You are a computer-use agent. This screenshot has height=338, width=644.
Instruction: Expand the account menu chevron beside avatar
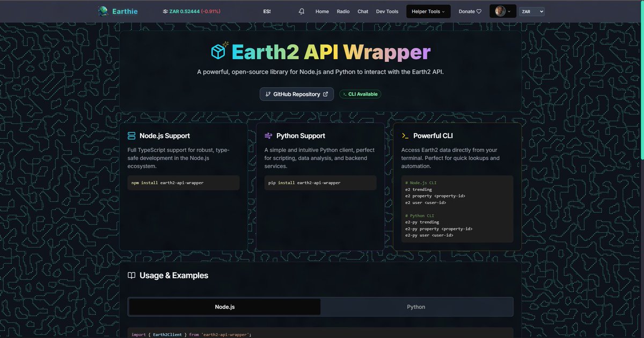(x=509, y=11)
